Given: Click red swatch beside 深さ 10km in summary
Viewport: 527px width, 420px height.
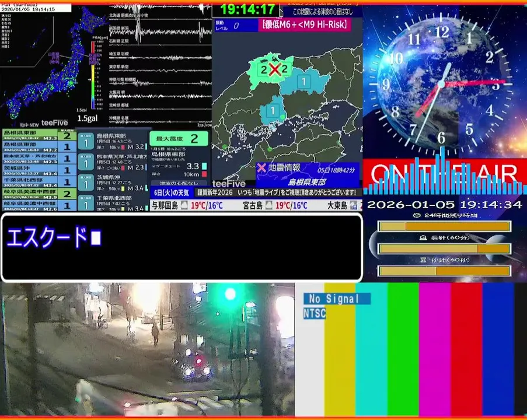Looking at the screenshot, I should click(204, 174).
